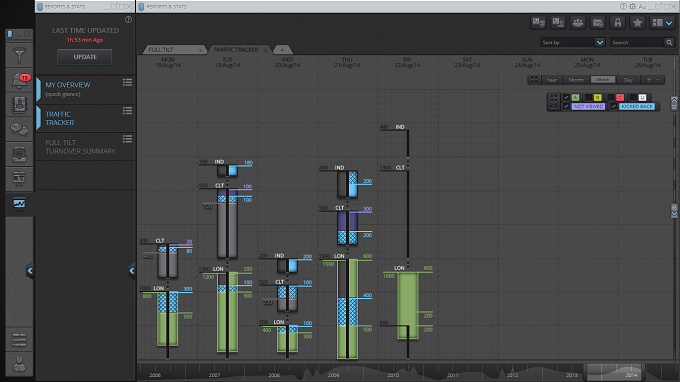Toggle the KICKED BACK filter checkbox

(x=613, y=106)
